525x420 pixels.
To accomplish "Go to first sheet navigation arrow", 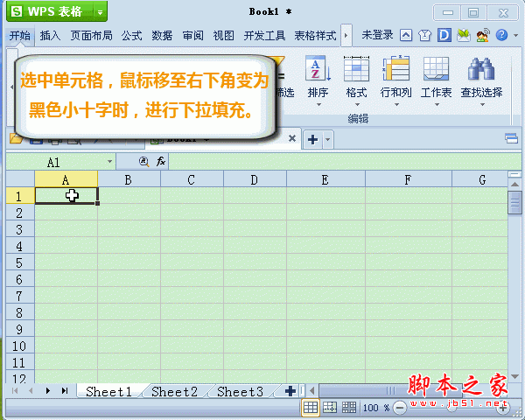I will point(15,390).
